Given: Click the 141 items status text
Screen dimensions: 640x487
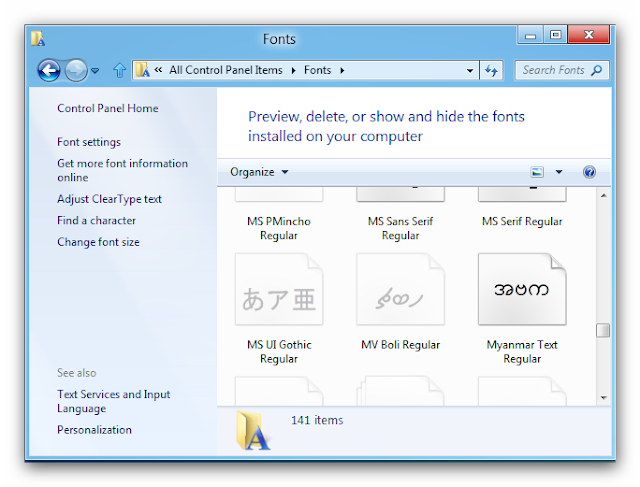Looking at the screenshot, I should (x=317, y=420).
